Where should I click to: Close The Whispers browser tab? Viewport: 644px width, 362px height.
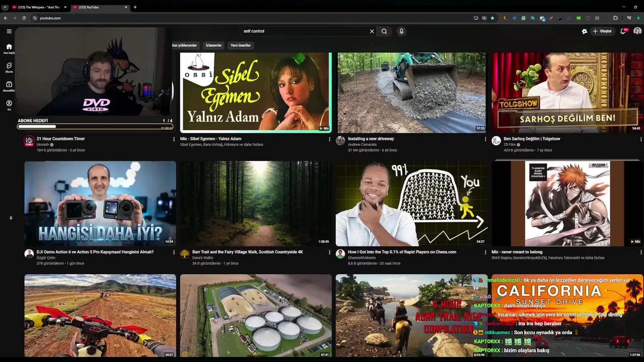click(65, 7)
